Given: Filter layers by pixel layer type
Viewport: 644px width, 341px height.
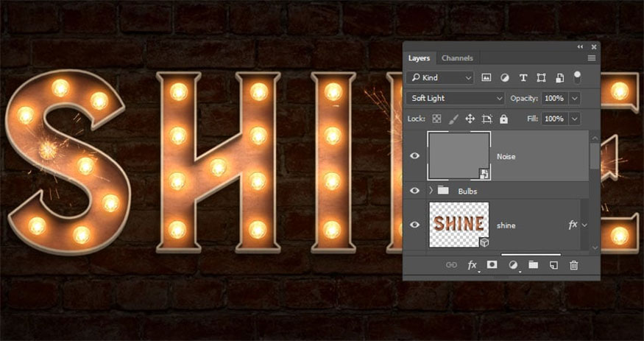Looking at the screenshot, I should click(486, 77).
